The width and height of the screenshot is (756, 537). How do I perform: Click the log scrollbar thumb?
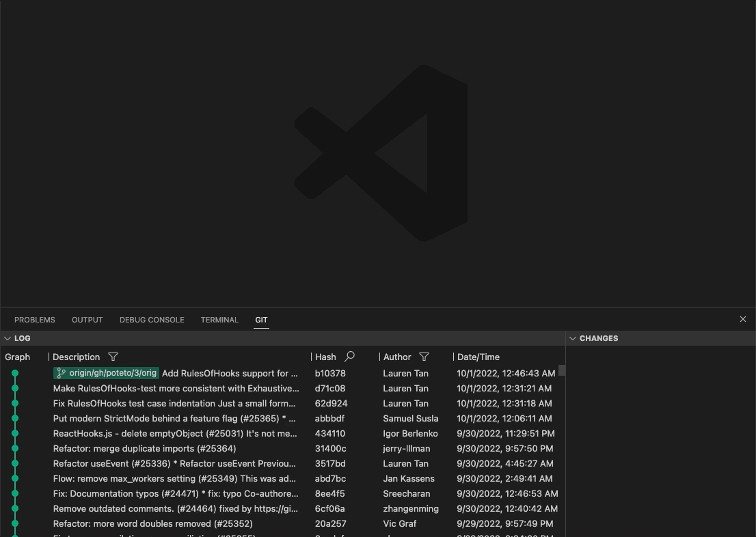(x=562, y=371)
